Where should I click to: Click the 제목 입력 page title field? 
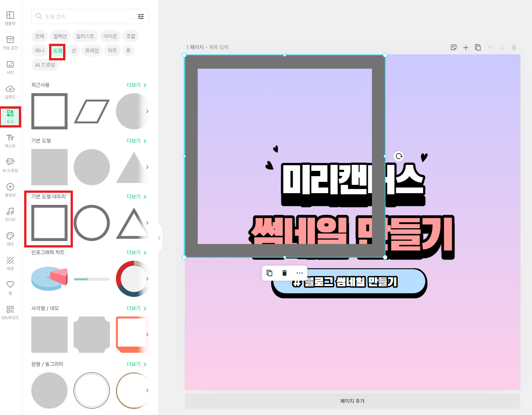tap(219, 47)
